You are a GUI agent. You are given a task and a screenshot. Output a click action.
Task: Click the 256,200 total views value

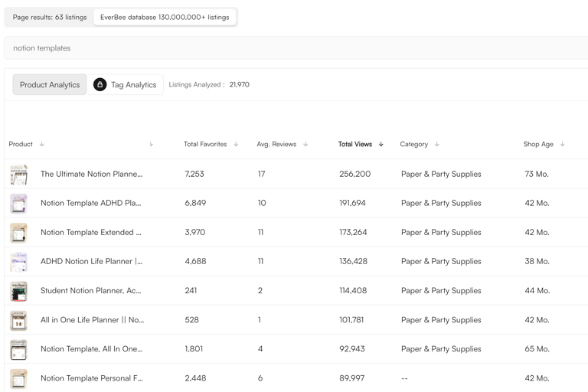click(x=354, y=174)
